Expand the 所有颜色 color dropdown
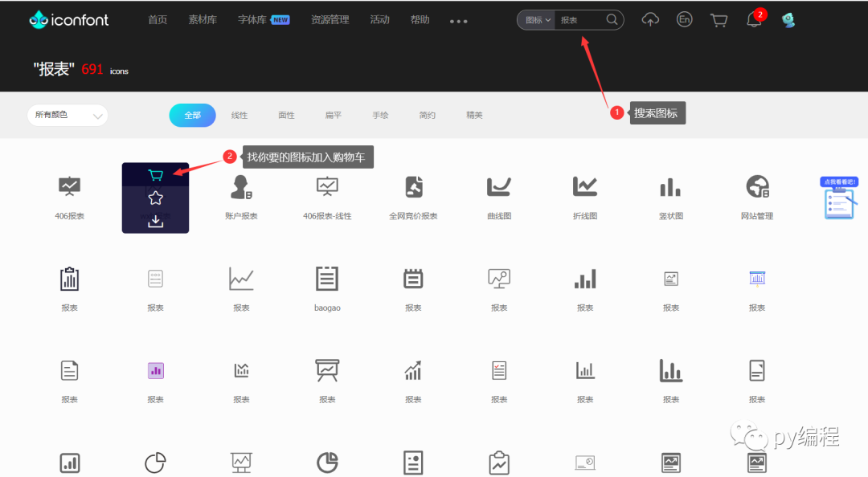 click(x=68, y=115)
